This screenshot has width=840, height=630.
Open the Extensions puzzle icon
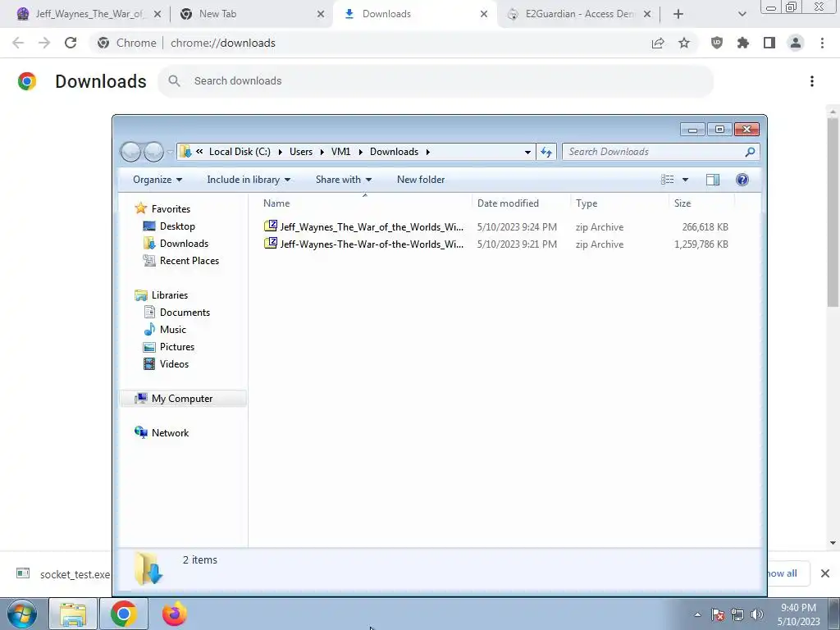(743, 43)
